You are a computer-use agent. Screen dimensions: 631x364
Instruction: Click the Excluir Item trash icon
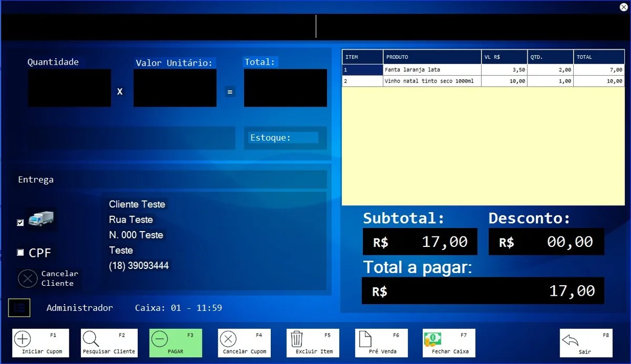coord(297,339)
